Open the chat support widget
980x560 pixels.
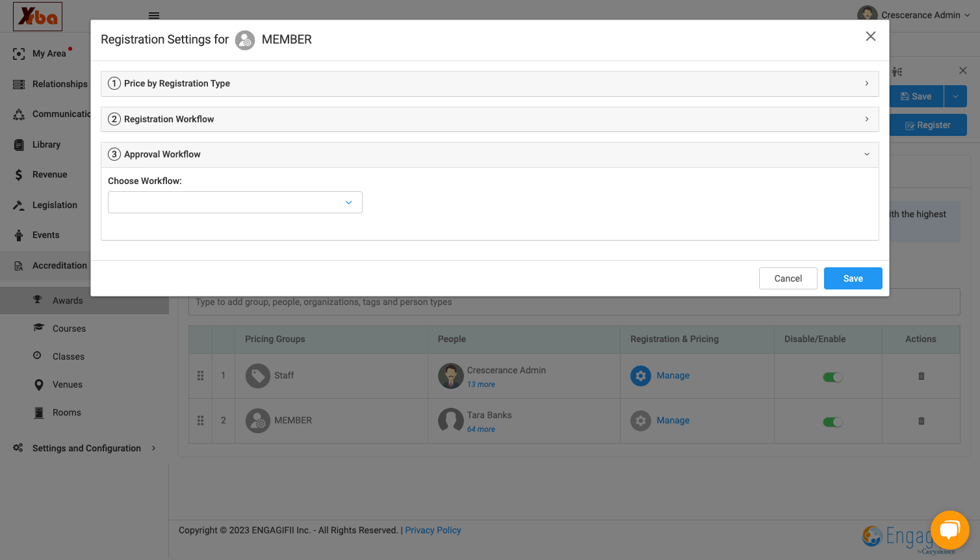click(x=949, y=530)
